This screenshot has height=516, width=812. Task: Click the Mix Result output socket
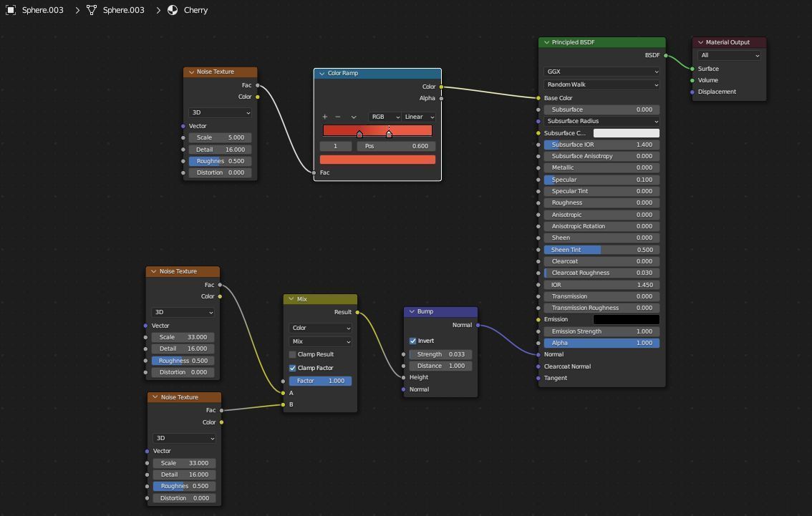point(357,312)
